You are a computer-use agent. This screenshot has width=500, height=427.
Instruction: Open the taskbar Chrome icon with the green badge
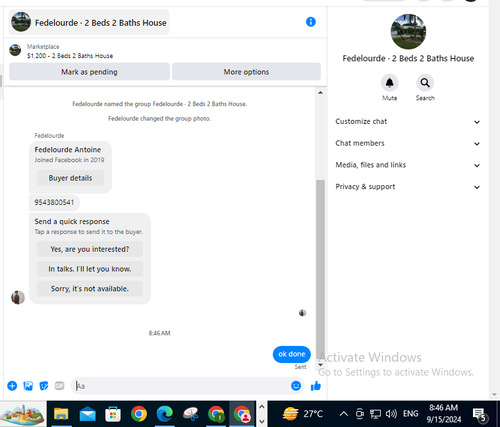216,414
